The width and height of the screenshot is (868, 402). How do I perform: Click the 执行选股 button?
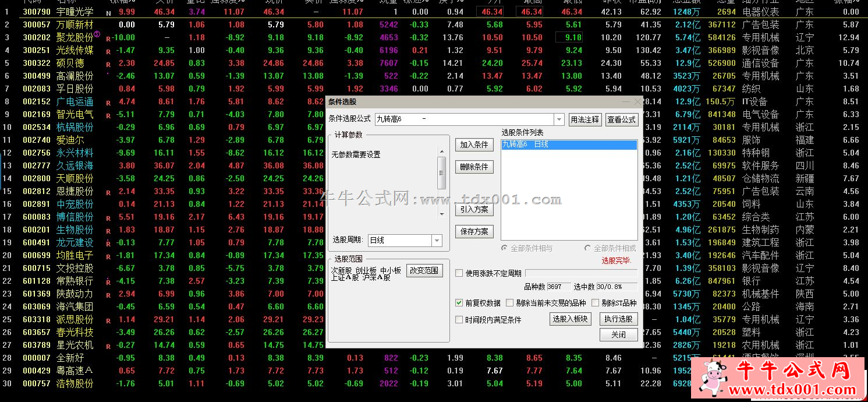tap(618, 319)
